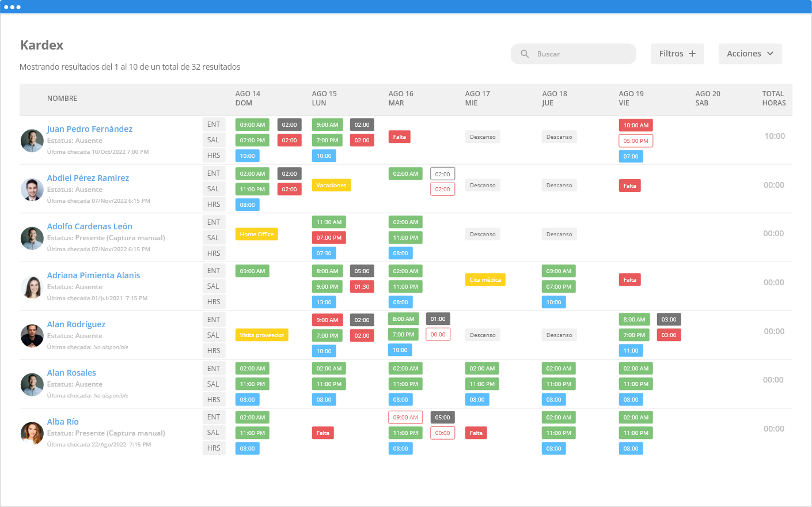The width and height of the screenshot is (812, 507).
Task: Click Alba Río avatar photo
Action: (32, 433)
